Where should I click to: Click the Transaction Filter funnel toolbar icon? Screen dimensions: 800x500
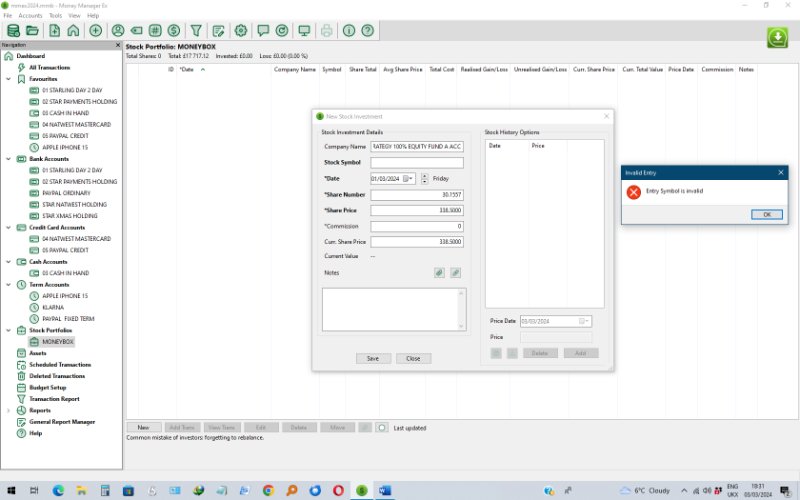click(196, 31)
